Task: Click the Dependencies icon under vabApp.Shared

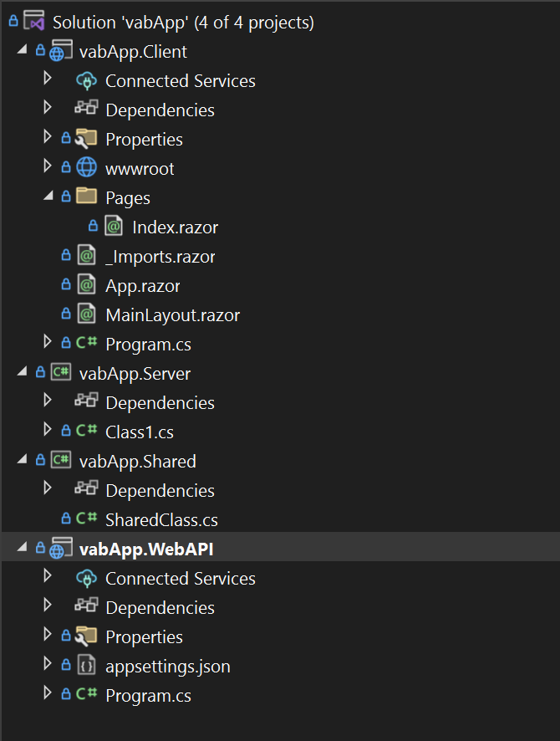Action: pos(86,490)
